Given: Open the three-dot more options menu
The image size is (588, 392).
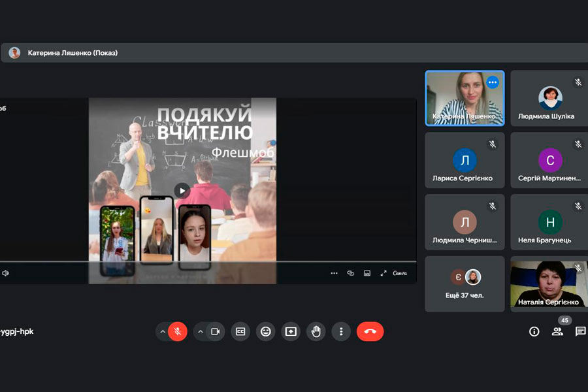Looking at the screenshot, I should [x=341, y=331].
